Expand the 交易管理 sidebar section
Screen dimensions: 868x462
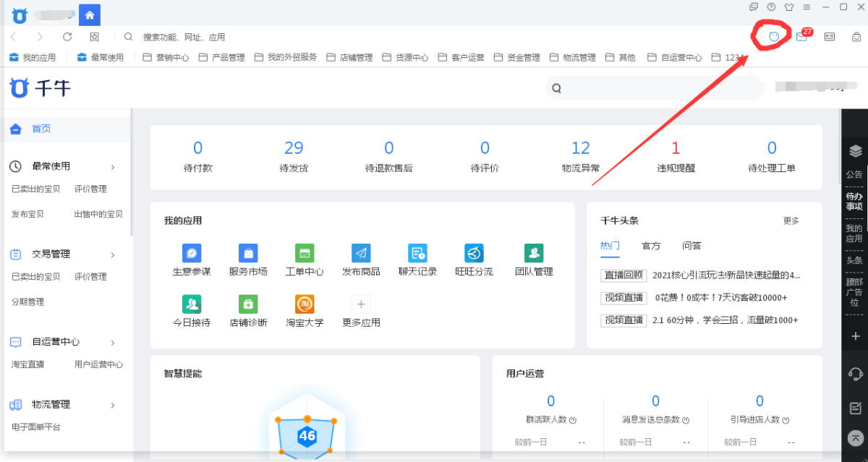(113, 254)
